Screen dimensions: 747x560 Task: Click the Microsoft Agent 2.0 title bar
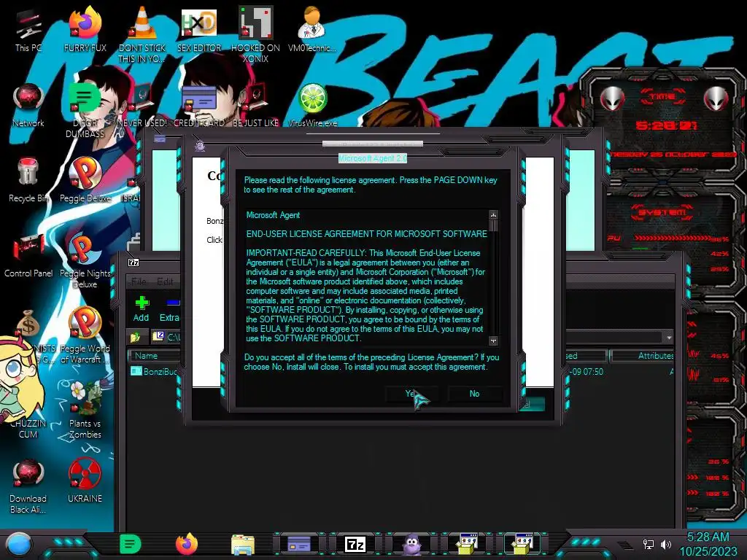[x=373, y=158]
